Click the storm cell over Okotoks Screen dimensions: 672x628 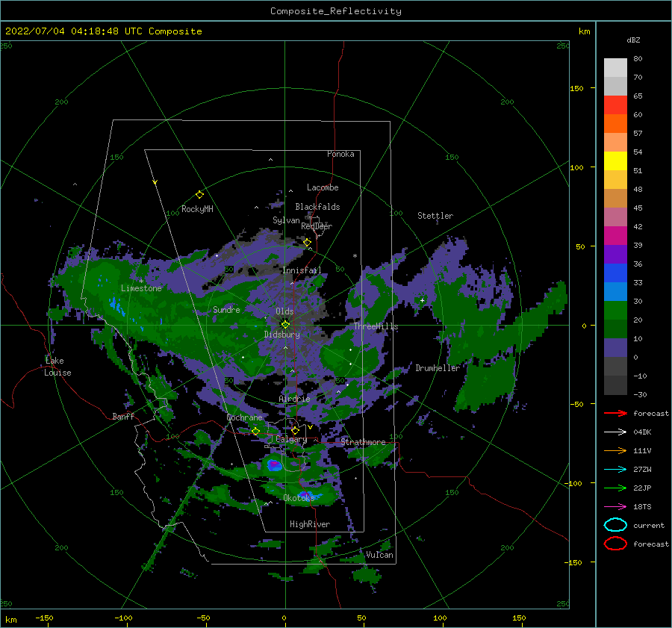(307, 496)
